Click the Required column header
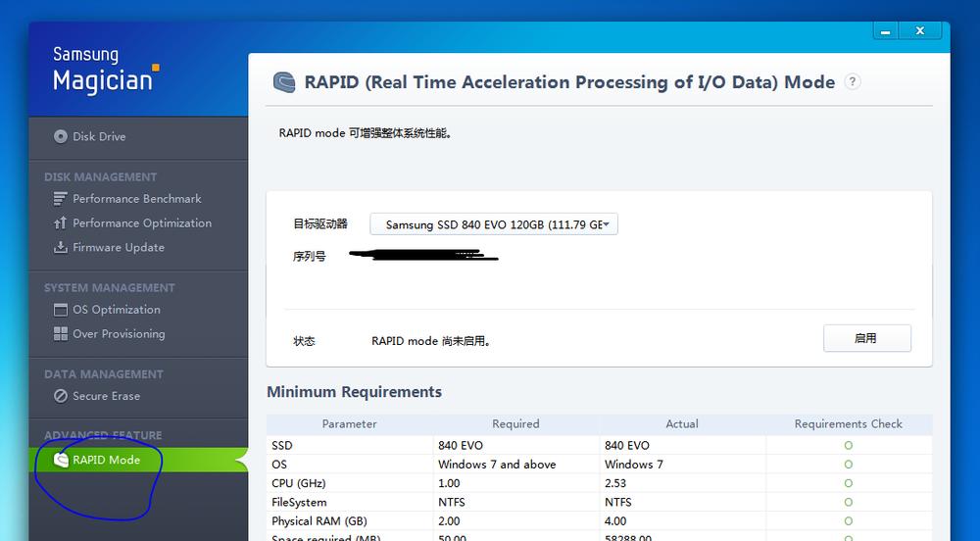 pos(515,423)
